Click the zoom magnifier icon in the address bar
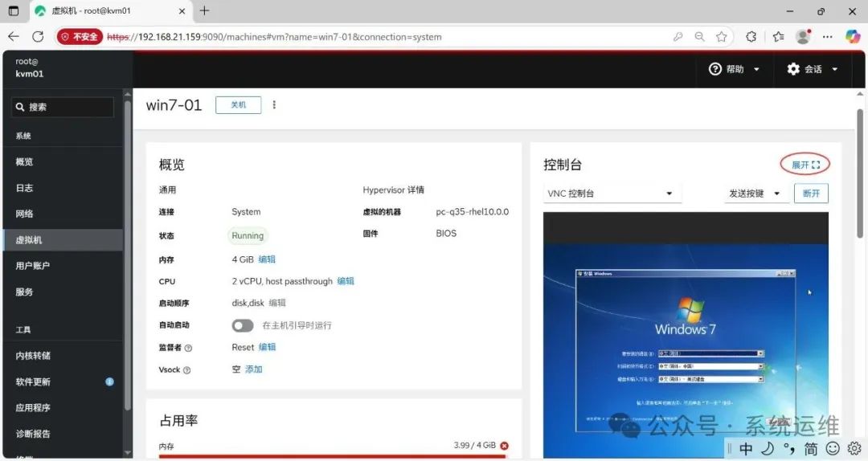Image resolution: width=868 pixels, height=461 pixels. pyautogui.click(x=700, y=36)
